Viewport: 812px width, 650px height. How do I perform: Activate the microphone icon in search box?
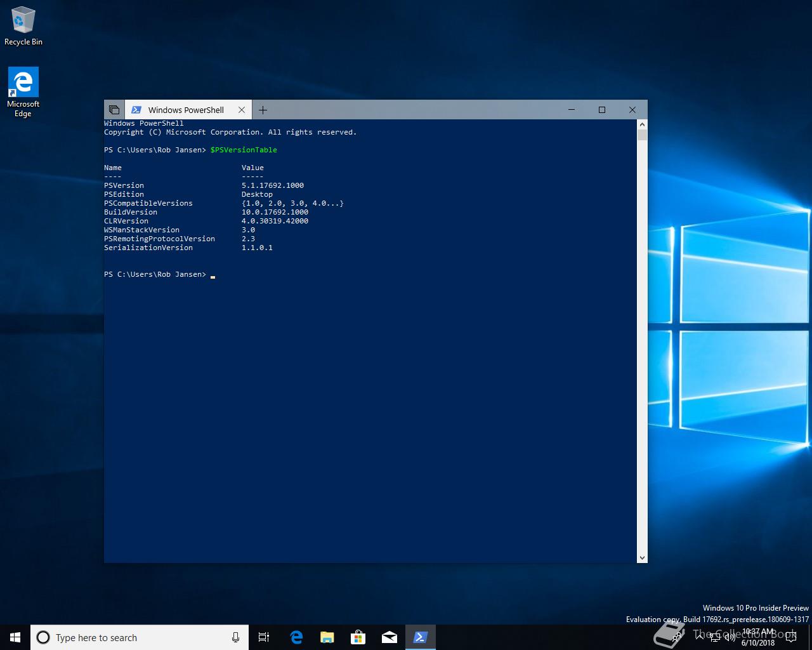(x=235, y=637)
